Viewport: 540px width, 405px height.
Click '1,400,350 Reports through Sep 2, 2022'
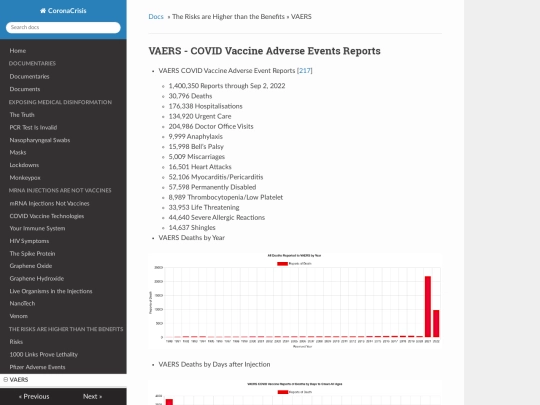click(227, 86)
